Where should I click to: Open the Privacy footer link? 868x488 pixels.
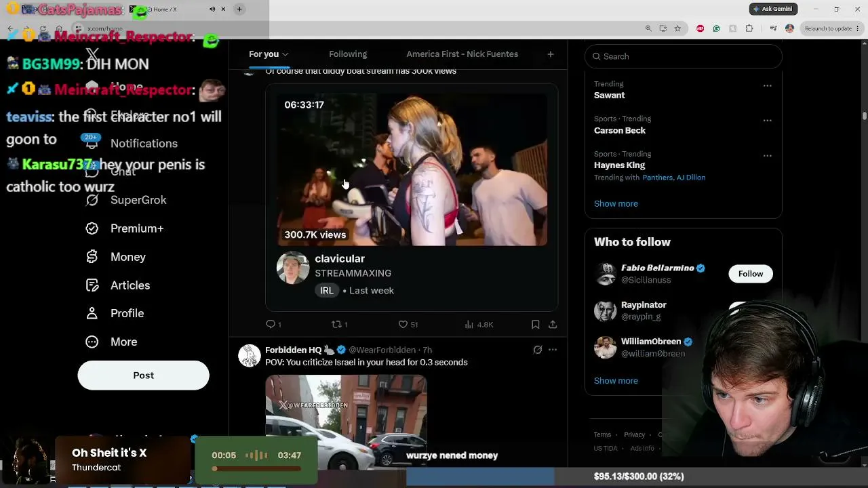pos(634,435)
